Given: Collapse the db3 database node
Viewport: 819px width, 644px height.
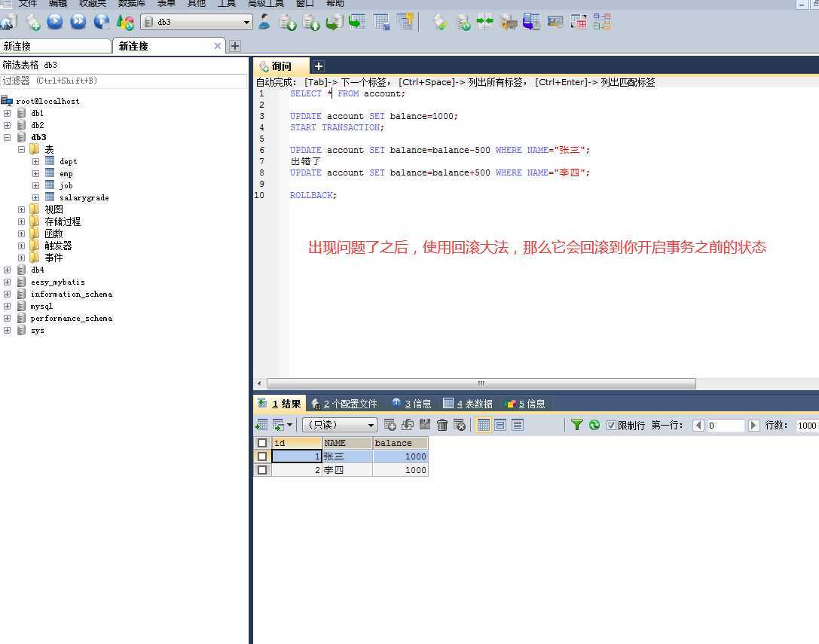Looking at the screenshot, I should pyautogui.click(x=7, y=137).
